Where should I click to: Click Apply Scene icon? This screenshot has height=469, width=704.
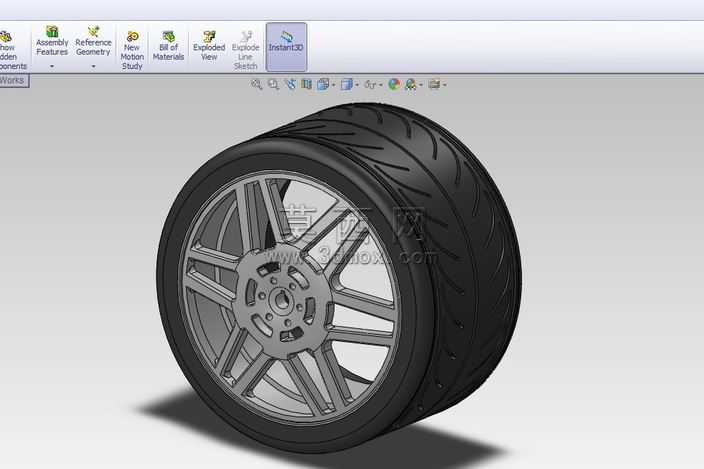410,84
